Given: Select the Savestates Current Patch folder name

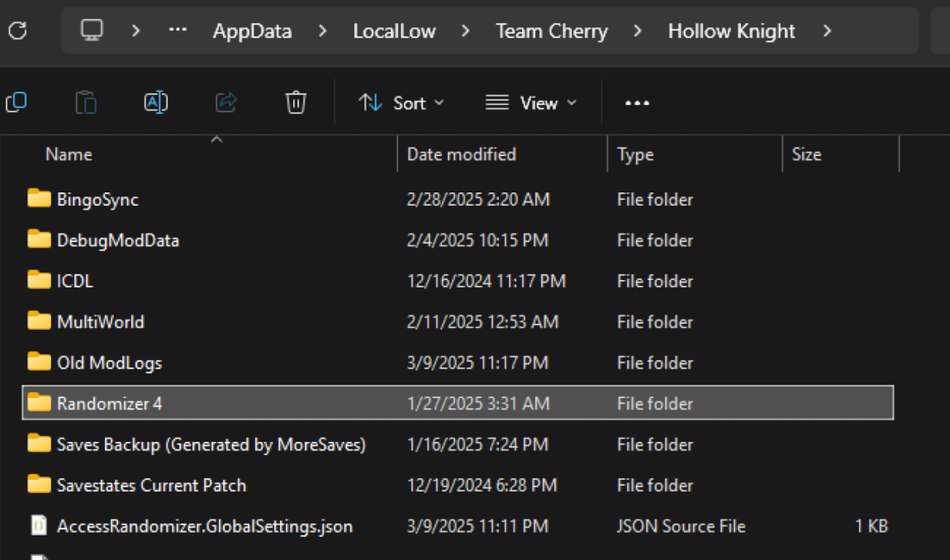Looking at the screenshot, I should click(x=151, y=485).
